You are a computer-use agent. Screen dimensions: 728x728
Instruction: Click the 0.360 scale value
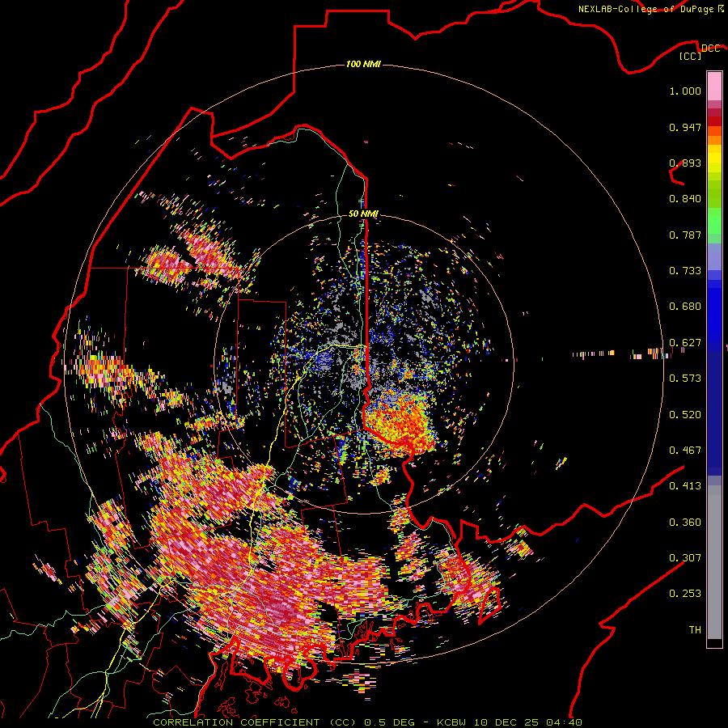point(685,523)
